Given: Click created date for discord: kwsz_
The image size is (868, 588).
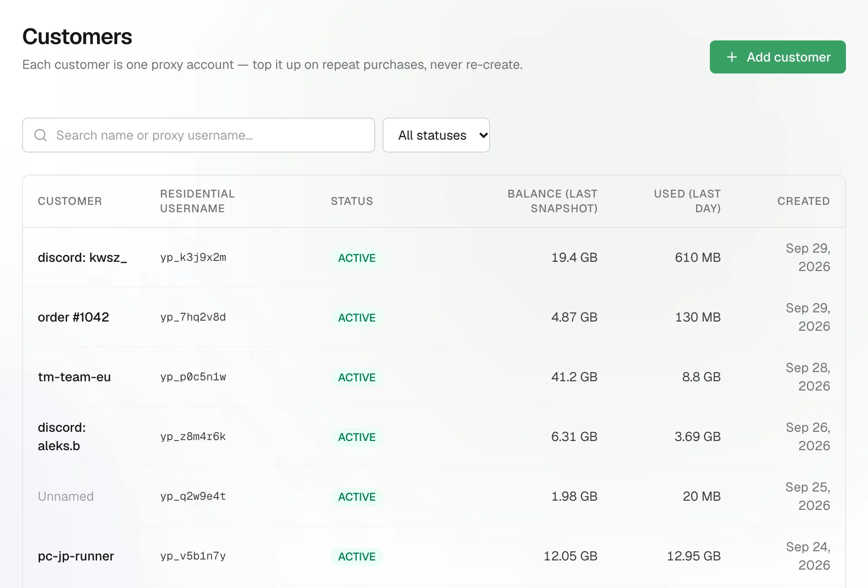Looking at the screenshot, I should [x=808, y=258].
